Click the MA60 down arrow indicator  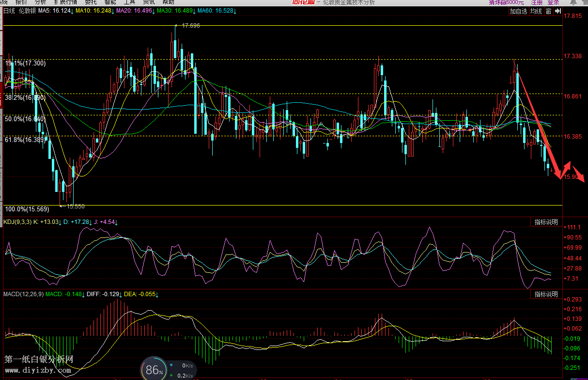point(234,11)
